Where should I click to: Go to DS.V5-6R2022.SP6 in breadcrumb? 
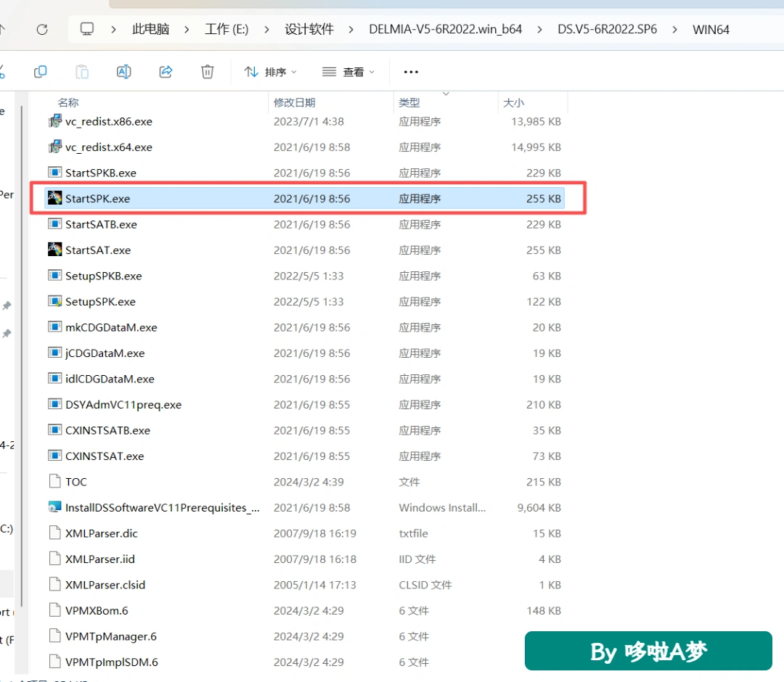(x=608, y=29)
